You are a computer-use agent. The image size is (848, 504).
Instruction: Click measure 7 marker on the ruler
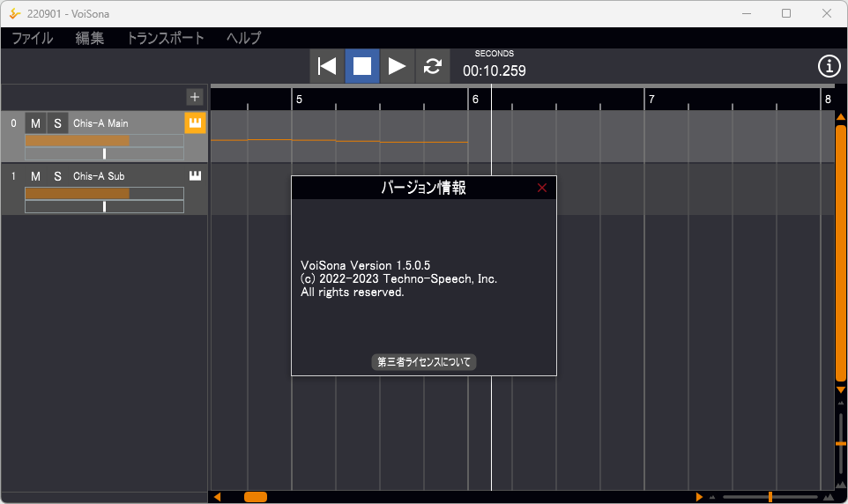pos(651,100)
